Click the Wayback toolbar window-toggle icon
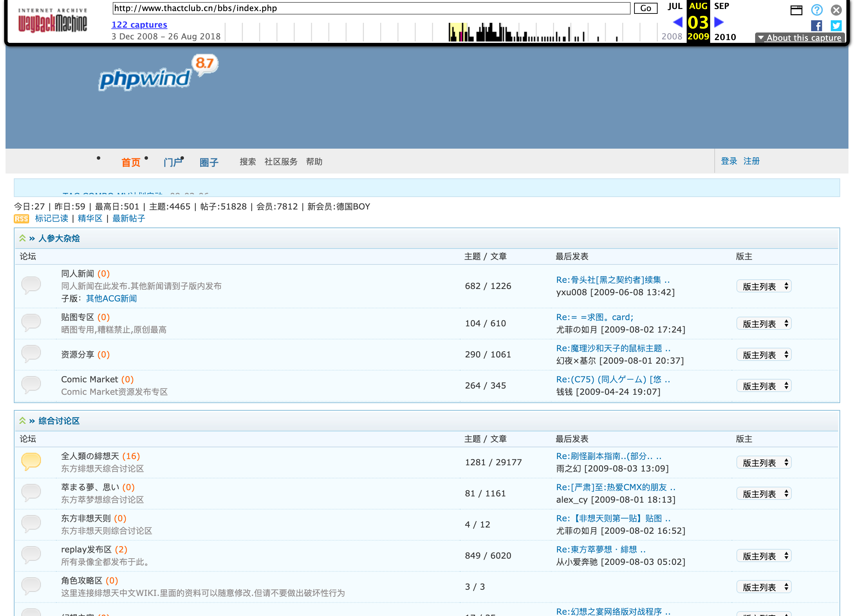 coord(796,10)
